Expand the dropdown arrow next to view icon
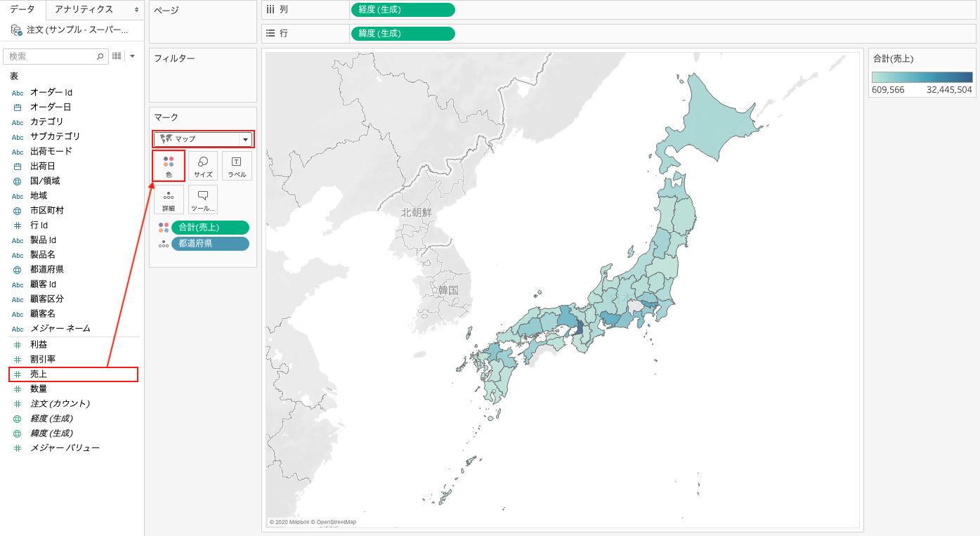The height and width of the screenshot is (536, 980). [x=132, y=56]
